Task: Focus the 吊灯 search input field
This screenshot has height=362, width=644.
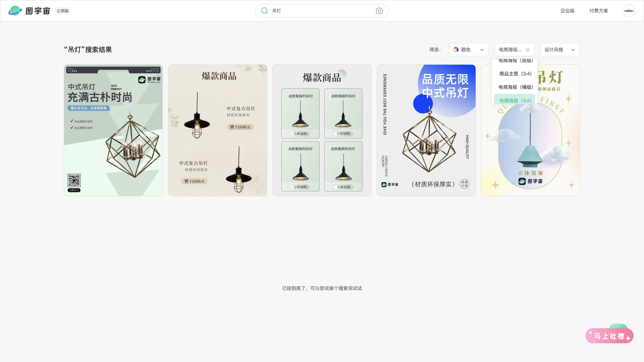Action: (x=322, y=11)
